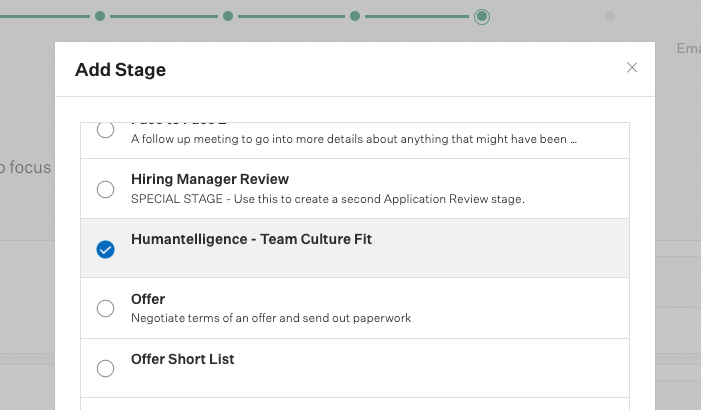Click the Negotiate terms of an offer description
Image resolution: width=701 pixels, height=410 pixels.
pyautogui.click(x=271, y=318)
